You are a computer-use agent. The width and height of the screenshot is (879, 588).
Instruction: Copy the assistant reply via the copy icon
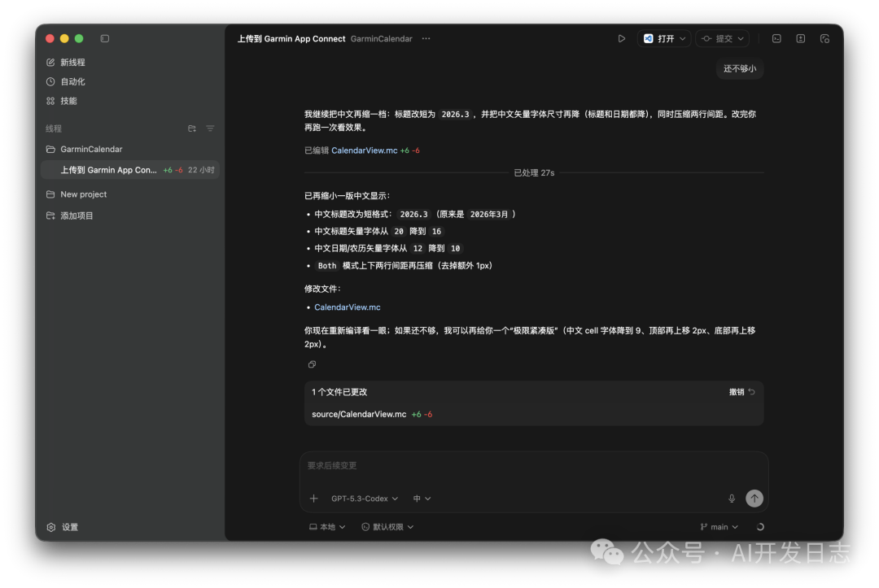pos(312,364)
